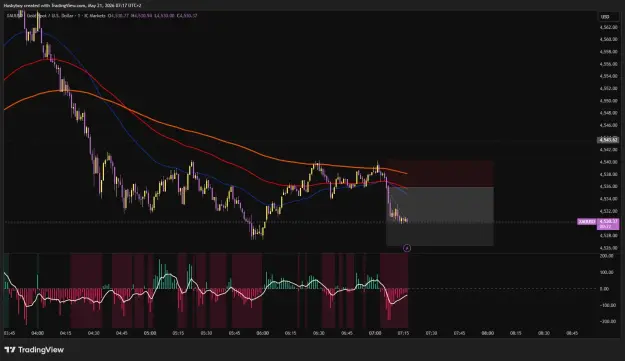Click the 200.00 oscillator scale label
Image resolution: width=625 pixels, height=361 pixels.
[607, 256]
